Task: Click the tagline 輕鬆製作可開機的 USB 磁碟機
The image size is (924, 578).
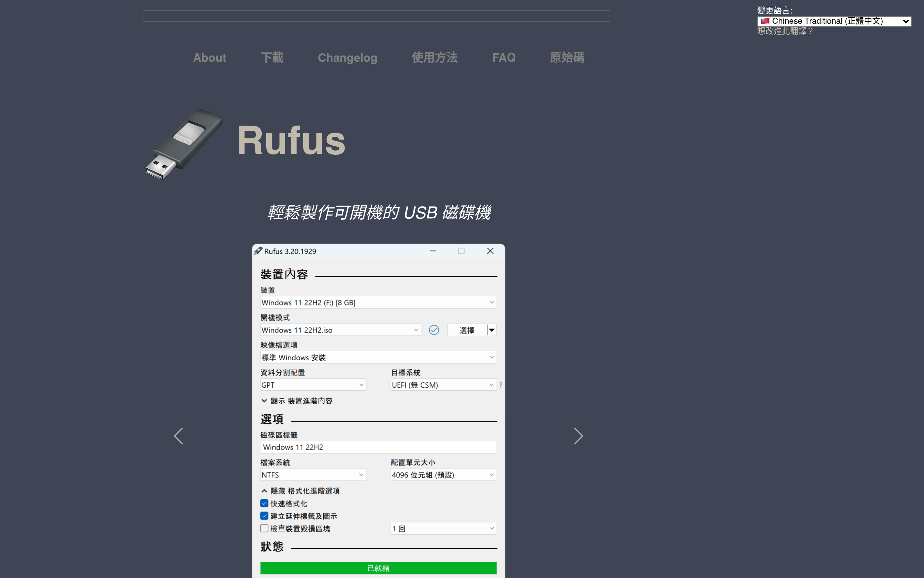Action: [x=379, y=213]
